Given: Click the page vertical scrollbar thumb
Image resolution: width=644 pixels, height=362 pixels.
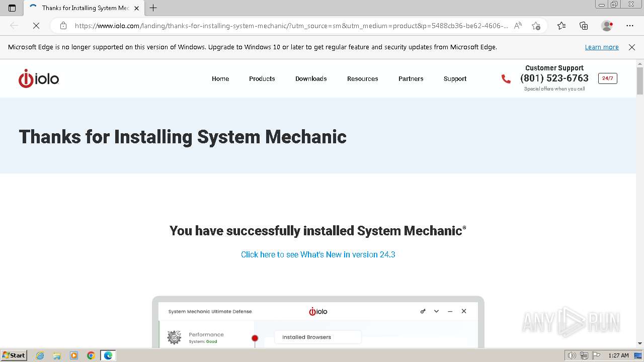Looking at the screenshot, I should point(640,80).
